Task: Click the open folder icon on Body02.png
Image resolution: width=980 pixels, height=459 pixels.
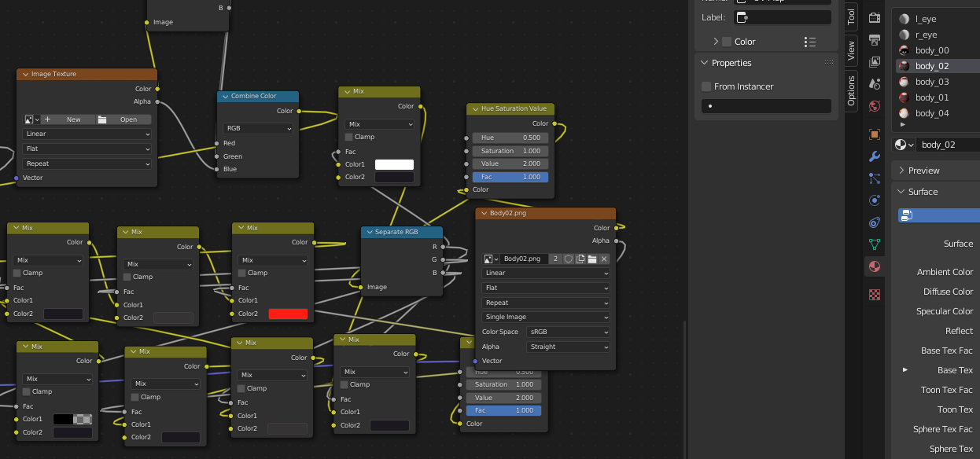Action: coord(592,259)
